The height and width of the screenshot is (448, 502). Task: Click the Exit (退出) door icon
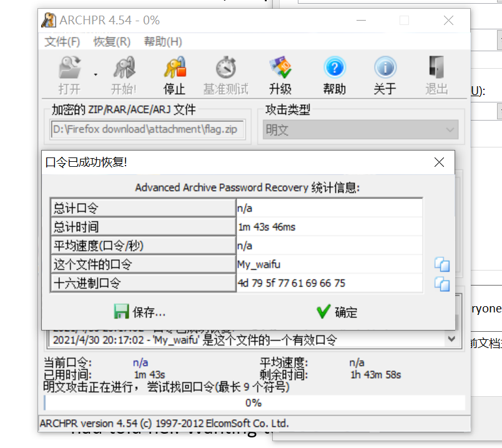436,67
